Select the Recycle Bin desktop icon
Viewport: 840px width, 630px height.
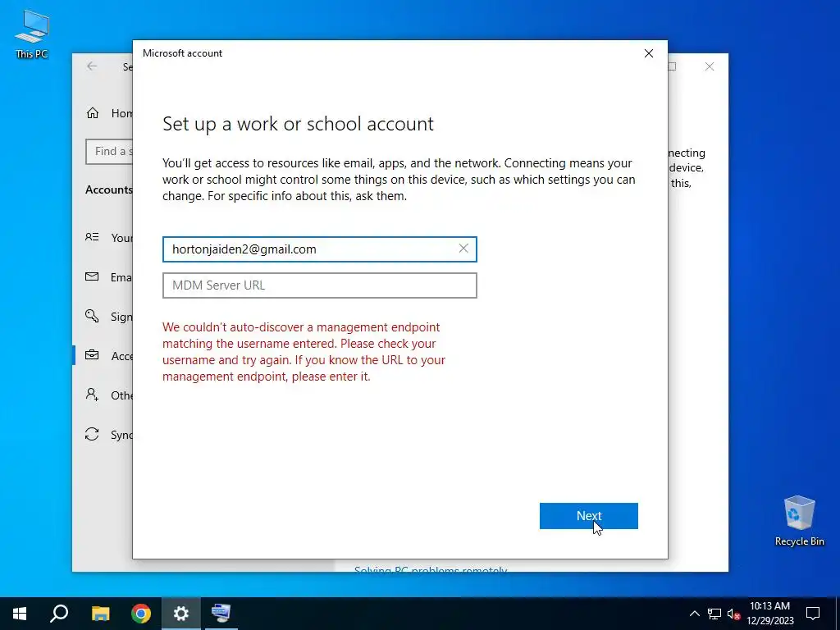(799, 521)
